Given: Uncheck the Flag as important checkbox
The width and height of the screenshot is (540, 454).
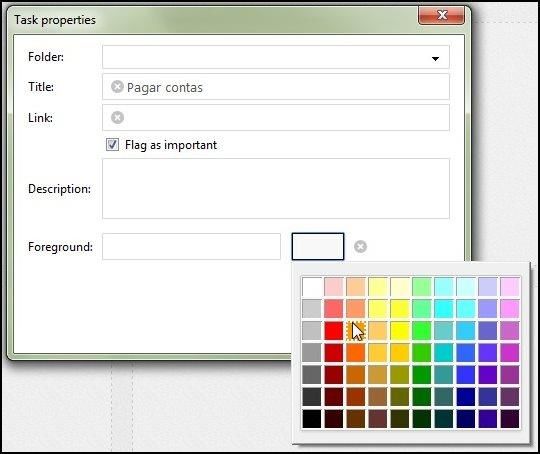Looking at the screenshot, I should pyautogui.click(x=112, y=144).
